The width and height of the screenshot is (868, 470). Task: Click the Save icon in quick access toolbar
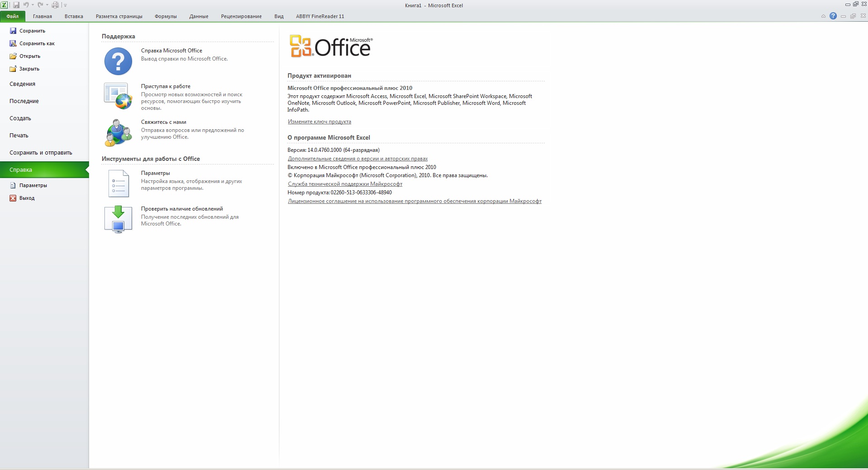pyautogui.click(x=16, y=5)
